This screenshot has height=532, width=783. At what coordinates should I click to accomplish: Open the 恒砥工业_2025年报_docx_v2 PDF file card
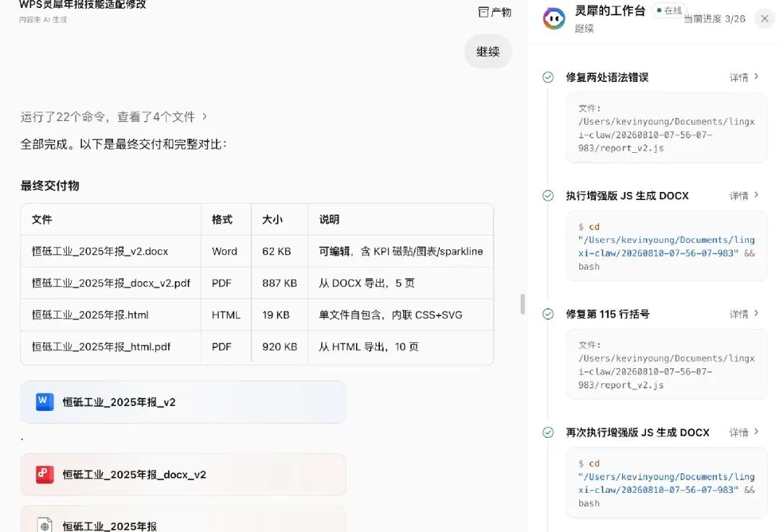[183, 475]
